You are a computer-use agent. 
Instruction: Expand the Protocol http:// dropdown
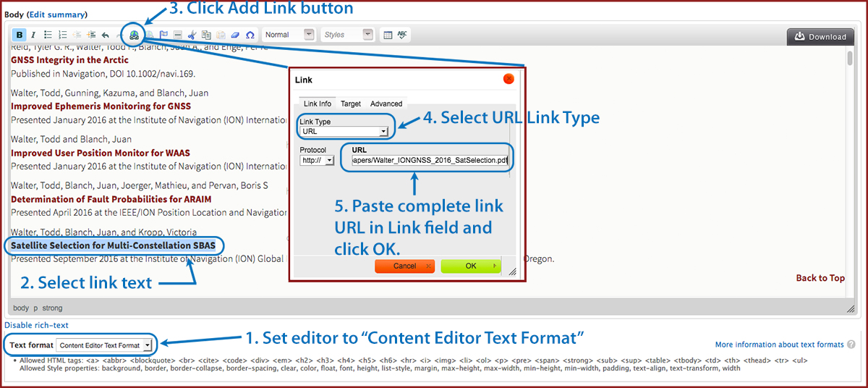[x=317, y=160]
